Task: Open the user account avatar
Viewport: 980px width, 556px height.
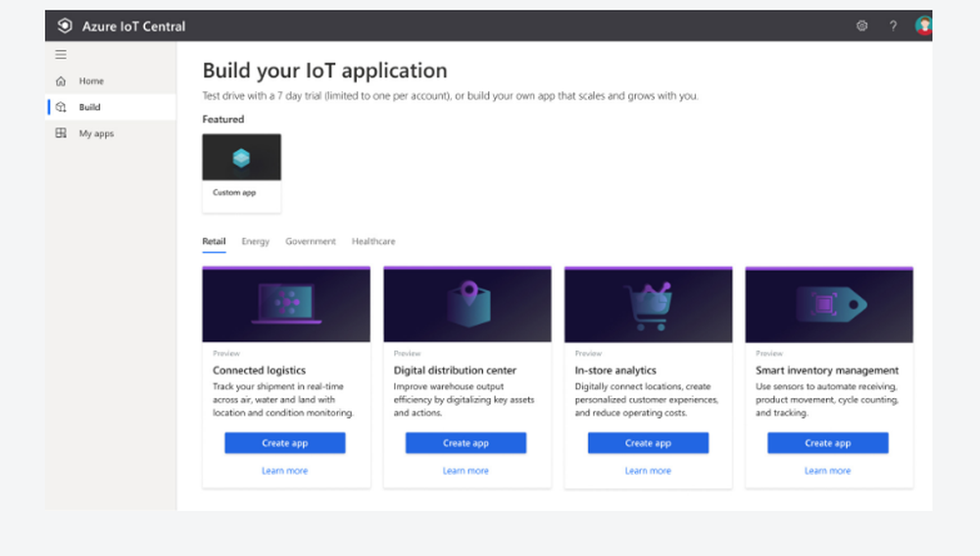Action: [x=923, y=25]
